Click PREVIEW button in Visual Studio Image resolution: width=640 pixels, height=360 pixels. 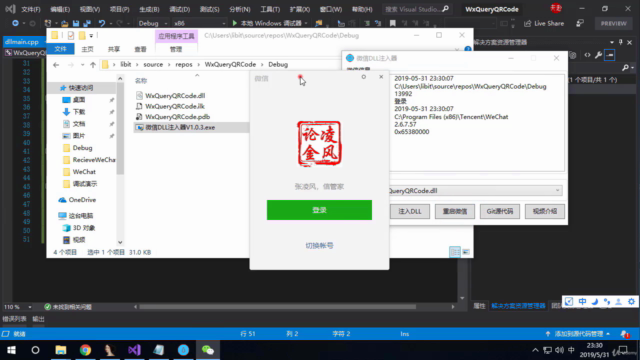(613, 23)
